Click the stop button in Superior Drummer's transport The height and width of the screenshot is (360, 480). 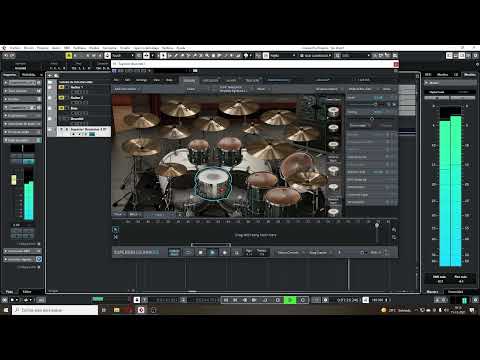tap(201, 252)
